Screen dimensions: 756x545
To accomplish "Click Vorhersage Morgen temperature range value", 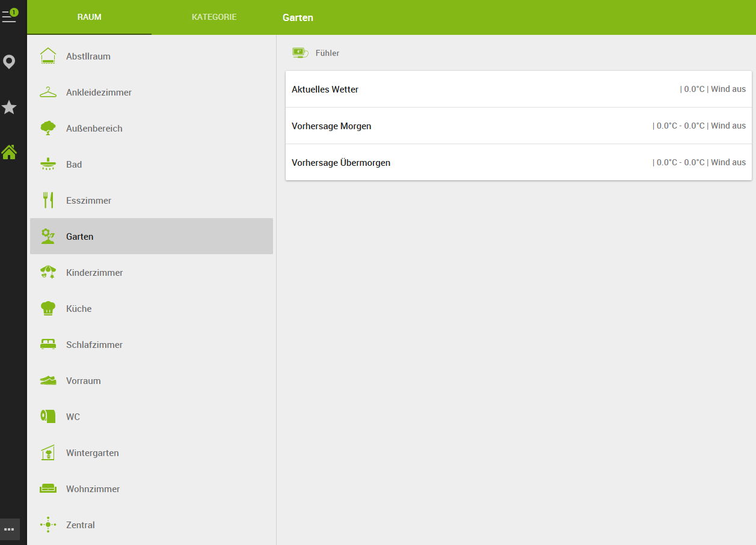I will 699,126.
